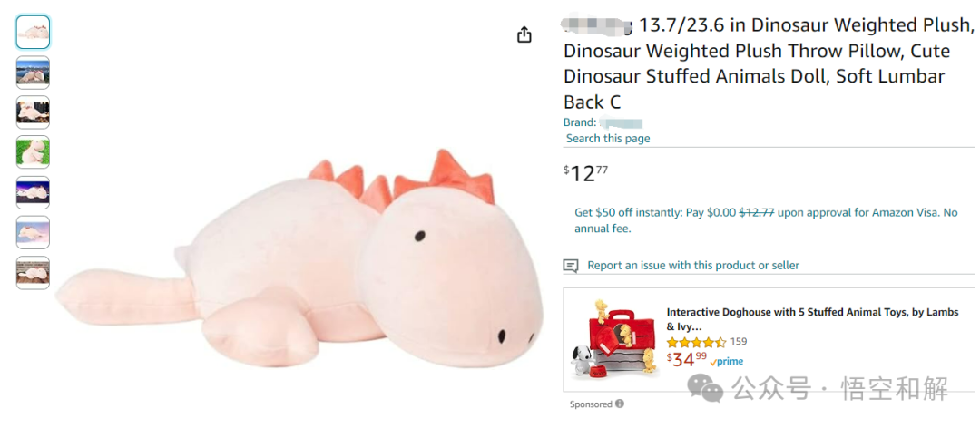Click the speech-bubble report icon
Viewport: 980px width, 428px height.
click(x=571, y=266)
